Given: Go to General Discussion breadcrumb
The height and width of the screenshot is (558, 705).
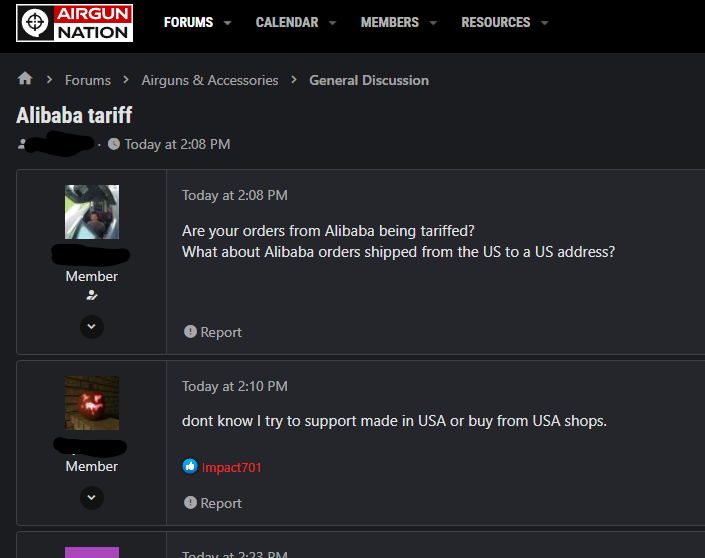Looking at the screenshot, I should pos(369,80).
